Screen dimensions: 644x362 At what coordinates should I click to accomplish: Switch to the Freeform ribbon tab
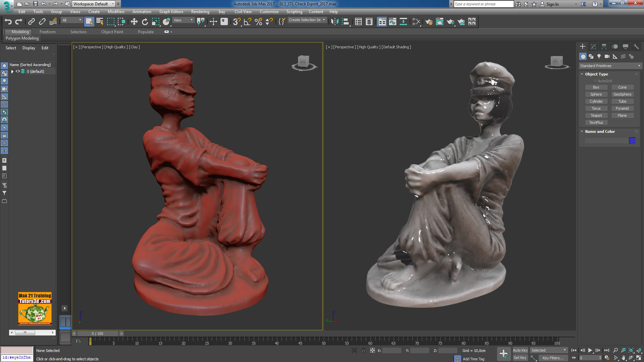click(x=47, y=32)
